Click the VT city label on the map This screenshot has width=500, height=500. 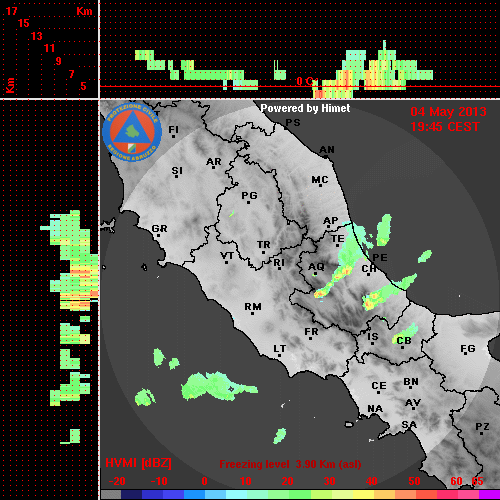pyautogui.click(x=227, y=256)
